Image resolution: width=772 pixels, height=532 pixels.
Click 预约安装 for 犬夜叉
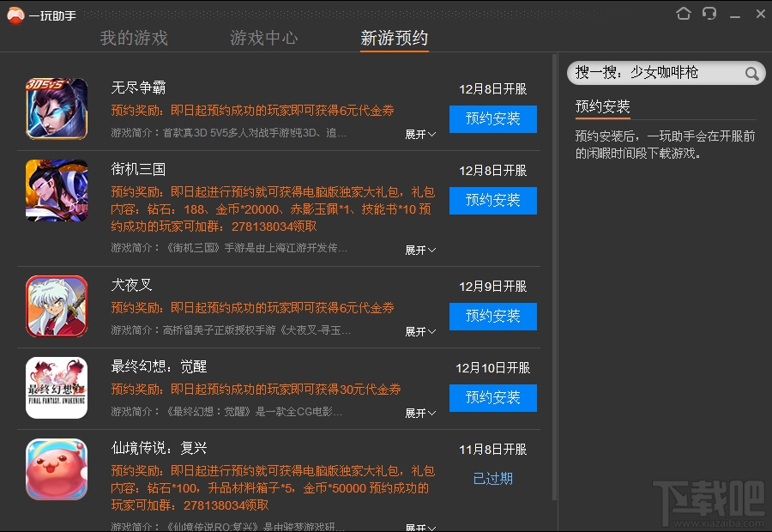(x=492, y=317)
